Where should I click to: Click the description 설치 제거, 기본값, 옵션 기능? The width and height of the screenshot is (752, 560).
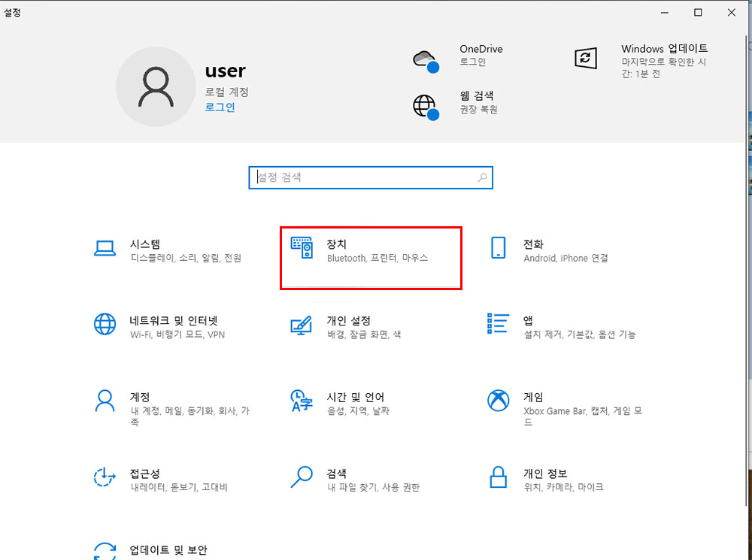pos(580,334)
